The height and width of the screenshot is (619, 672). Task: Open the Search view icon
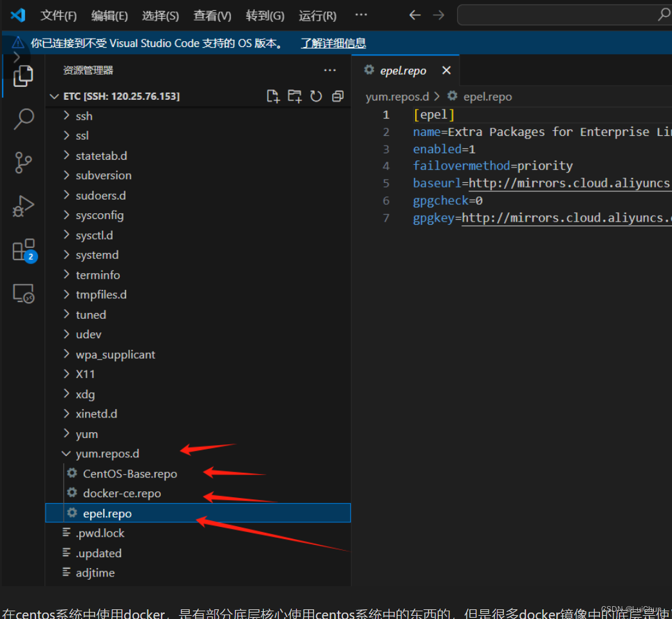pos(23,119)
